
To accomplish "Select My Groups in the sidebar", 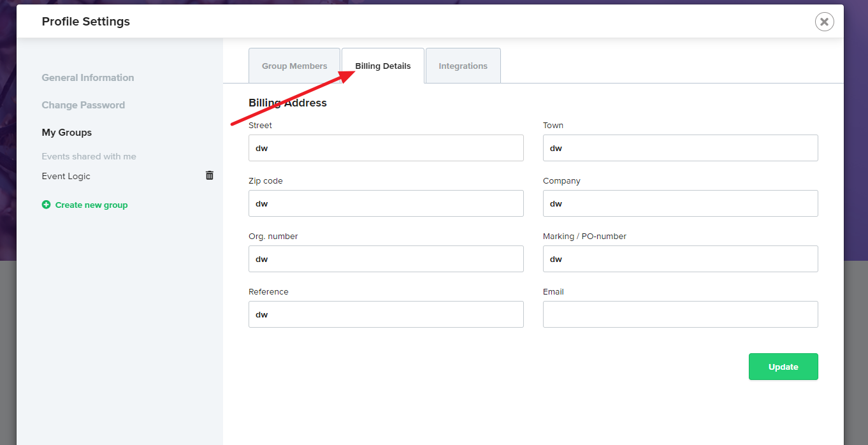I will tap(67, 133).
